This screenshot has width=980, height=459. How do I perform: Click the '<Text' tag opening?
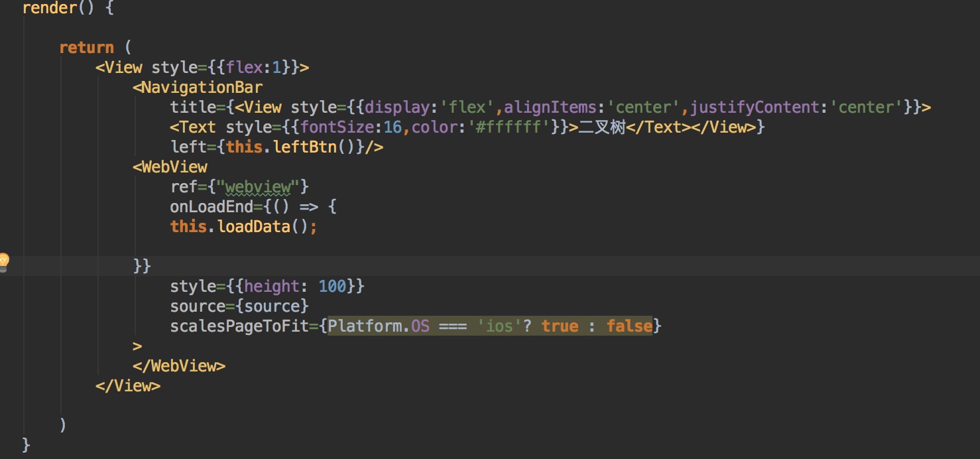tap(193, 127)
